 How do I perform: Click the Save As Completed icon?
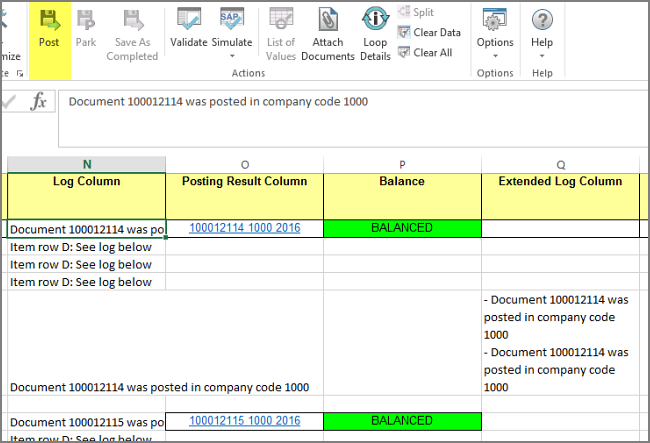(x=133, y=20)
